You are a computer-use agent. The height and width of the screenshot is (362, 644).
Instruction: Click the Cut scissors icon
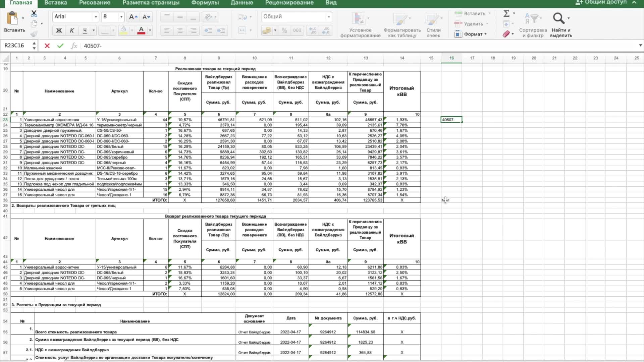34,14
